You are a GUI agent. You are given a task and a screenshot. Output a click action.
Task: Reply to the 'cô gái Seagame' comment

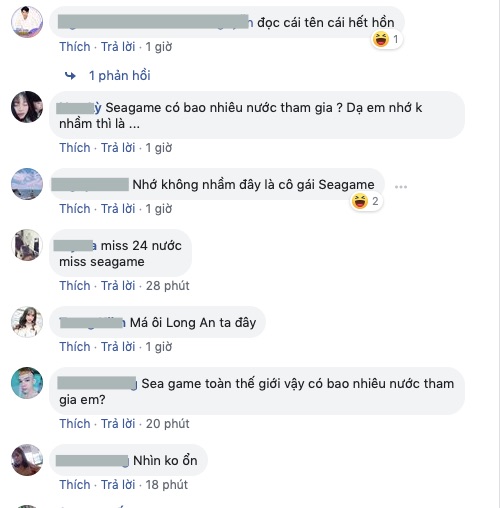click(x=118, y=209)
